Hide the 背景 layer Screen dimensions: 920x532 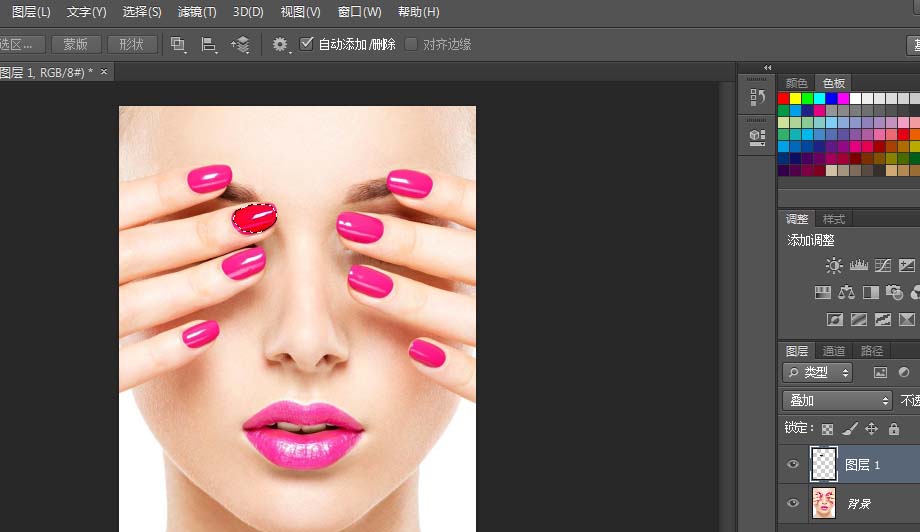793,503
